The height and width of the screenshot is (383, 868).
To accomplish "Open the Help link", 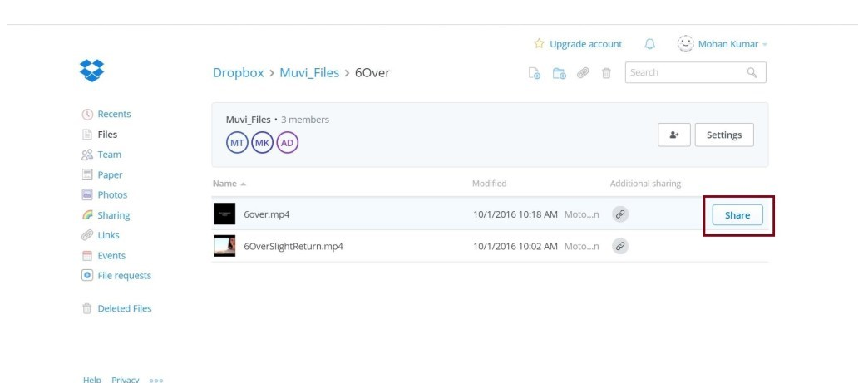I will (92, 380).
